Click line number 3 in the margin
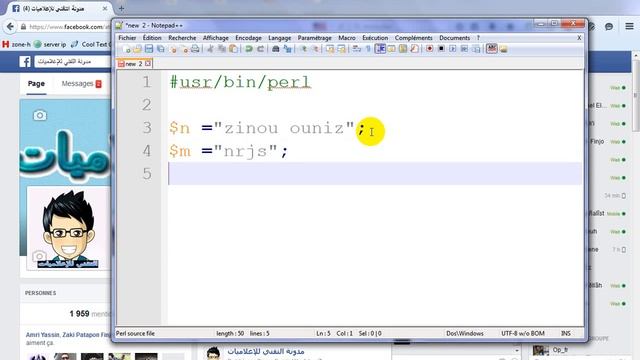The image size is (640, 360). pos(147,128)
